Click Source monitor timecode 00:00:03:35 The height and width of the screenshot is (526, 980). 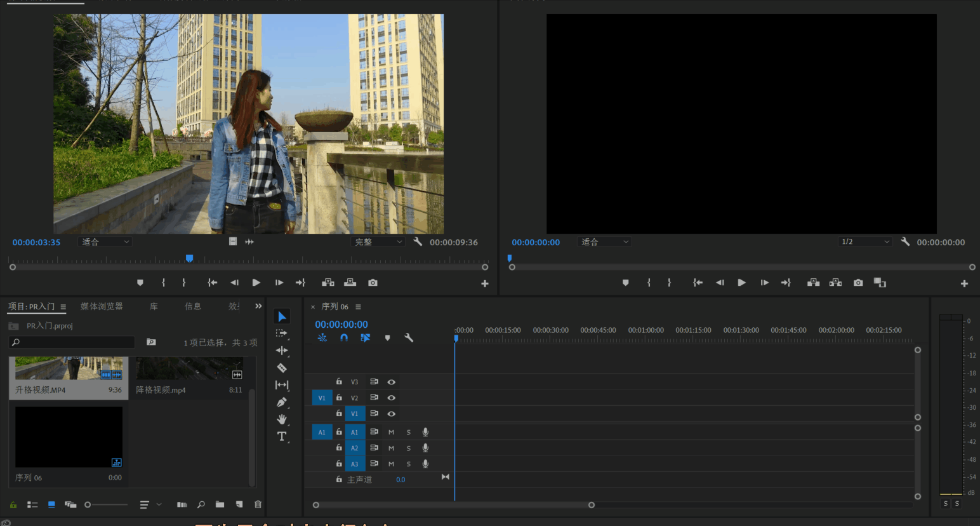pos(36,243)
